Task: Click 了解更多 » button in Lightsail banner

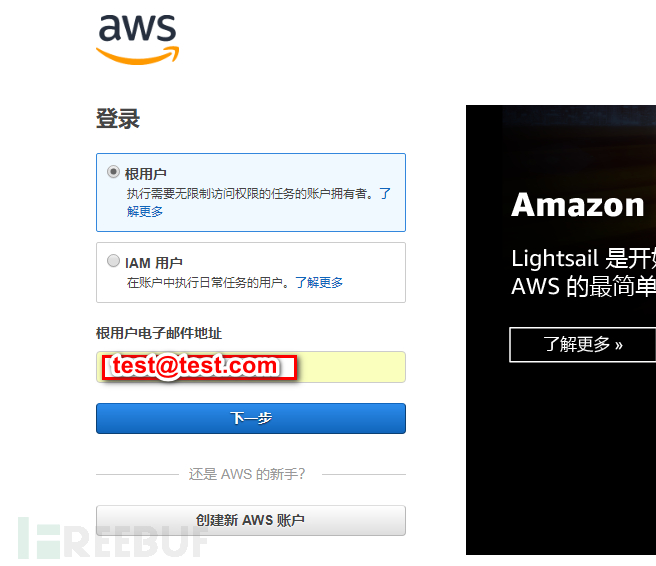Action: pyautogui.click(x=582, y=345)
